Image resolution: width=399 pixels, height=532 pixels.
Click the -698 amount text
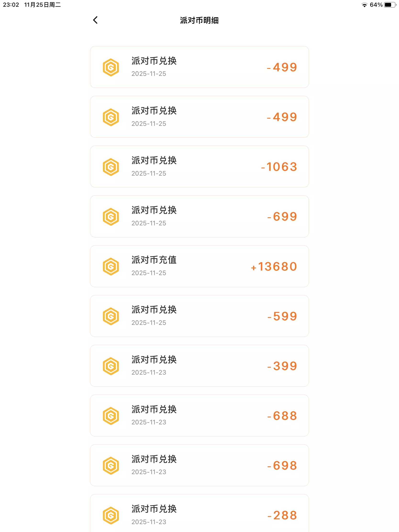[x=282, y=465]
